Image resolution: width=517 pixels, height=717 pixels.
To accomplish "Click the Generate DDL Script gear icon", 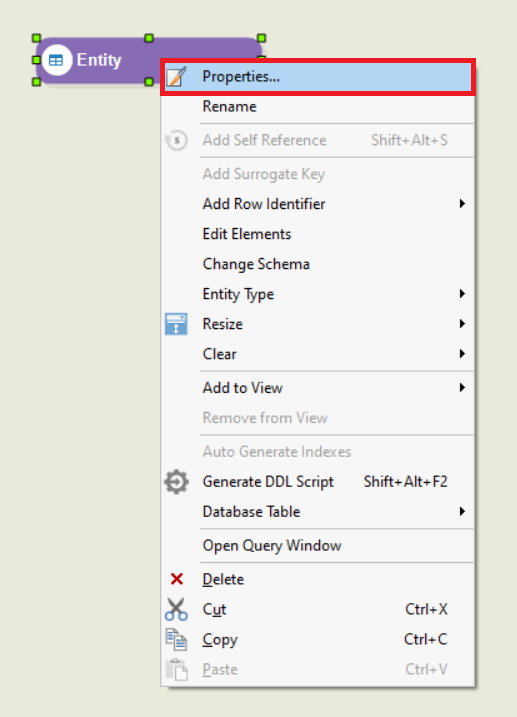I will (x=176, y=482).
